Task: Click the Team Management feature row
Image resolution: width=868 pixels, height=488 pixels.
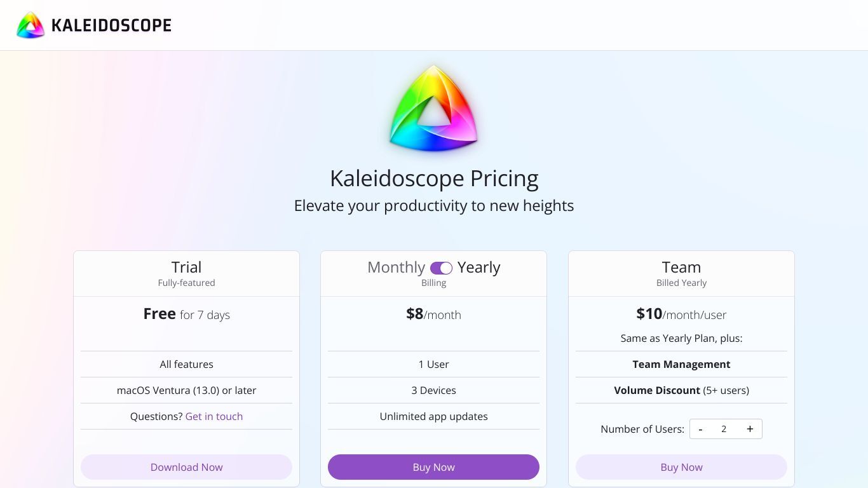Action: click(x=681, y=364)
